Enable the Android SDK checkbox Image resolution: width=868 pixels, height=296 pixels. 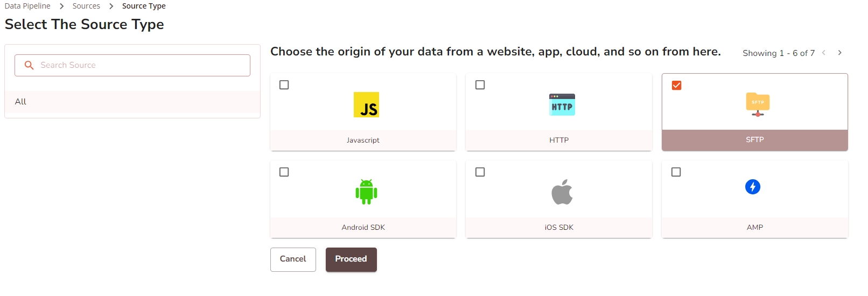[284, 172]
